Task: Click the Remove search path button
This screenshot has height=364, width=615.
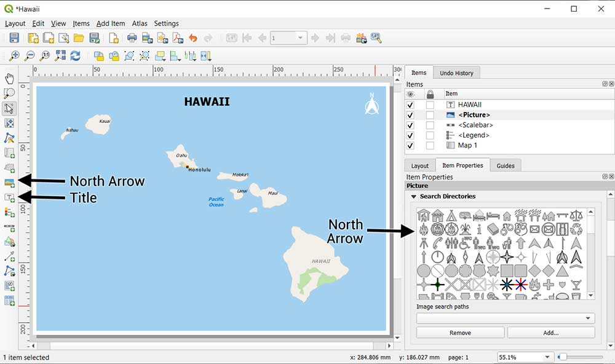Action: click(460, 333)
